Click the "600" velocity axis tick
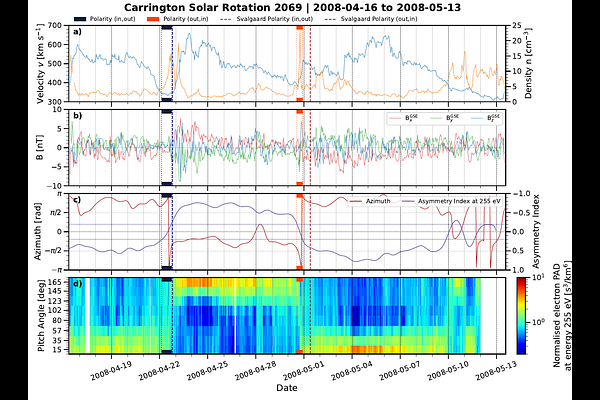Screen dimensions: 600x400 click(x=55, y=44)
